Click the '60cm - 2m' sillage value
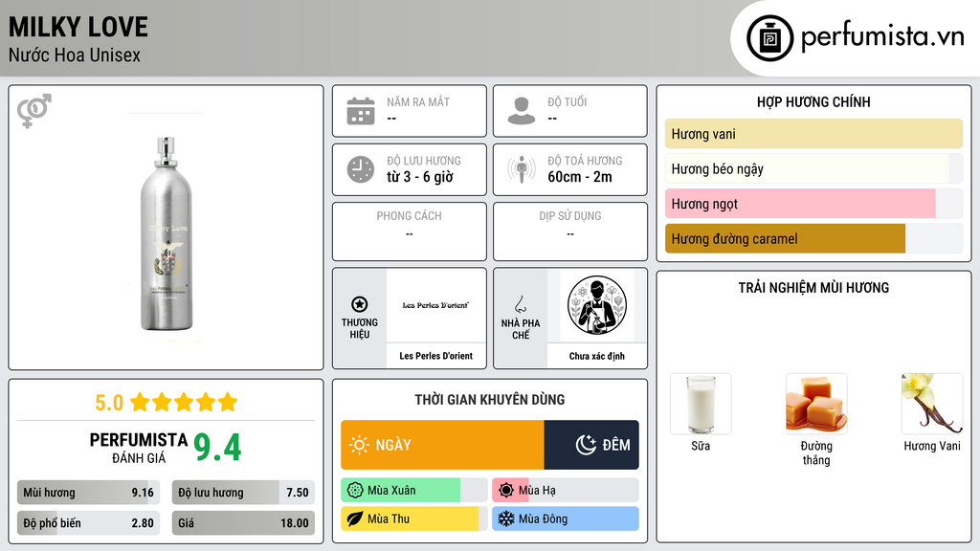This screenshot has height=551, width=980. (580, 177)
